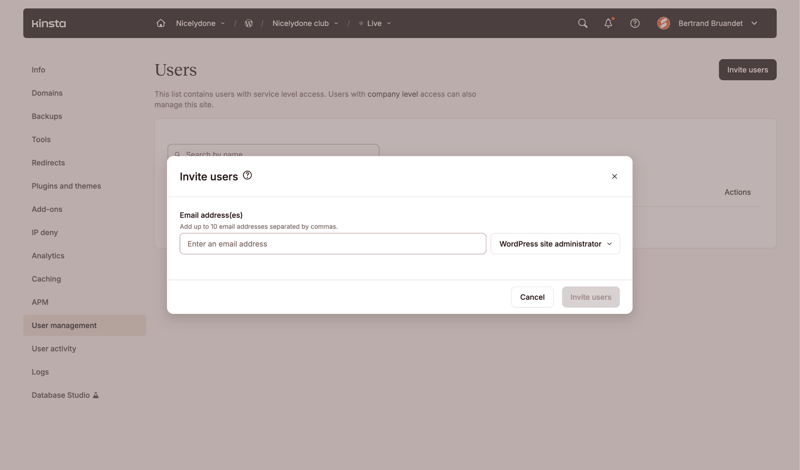Open the search icon in top bar
Image resolution: width=800 pixels, height=470 pixels.
point(583,23)
